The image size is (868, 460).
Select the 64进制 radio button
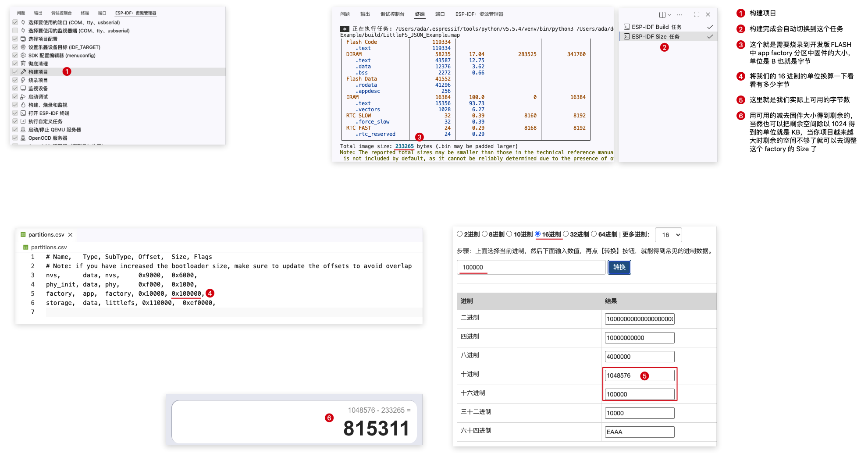[594, 234]
